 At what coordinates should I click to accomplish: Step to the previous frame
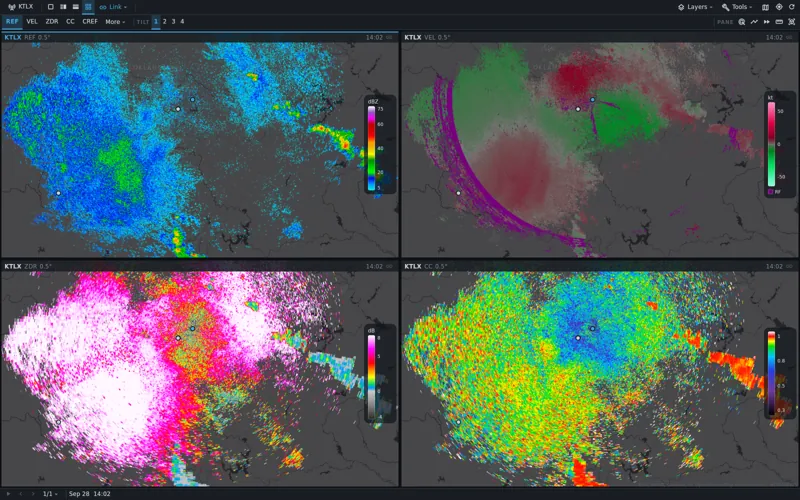coord(21,494)
